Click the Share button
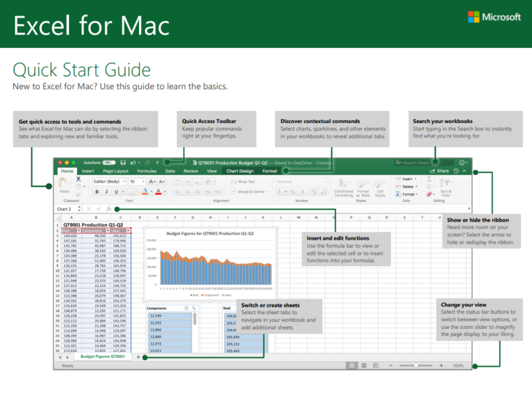This screenshot has height=410, width=532. coord(439,170)
